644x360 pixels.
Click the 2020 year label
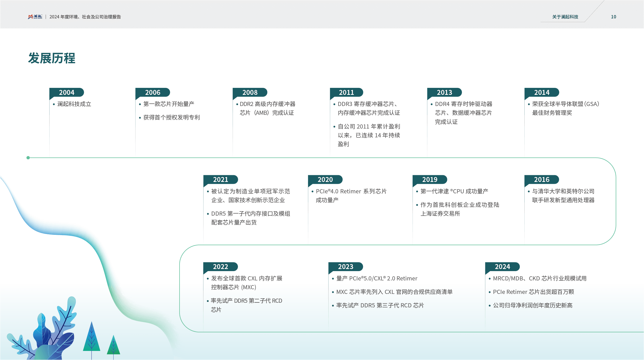click(x=325, y=180)
